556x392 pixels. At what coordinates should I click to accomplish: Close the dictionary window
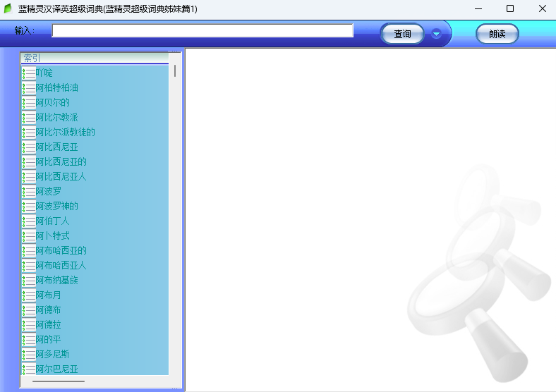pyautogui.click(x=542, y=8)
